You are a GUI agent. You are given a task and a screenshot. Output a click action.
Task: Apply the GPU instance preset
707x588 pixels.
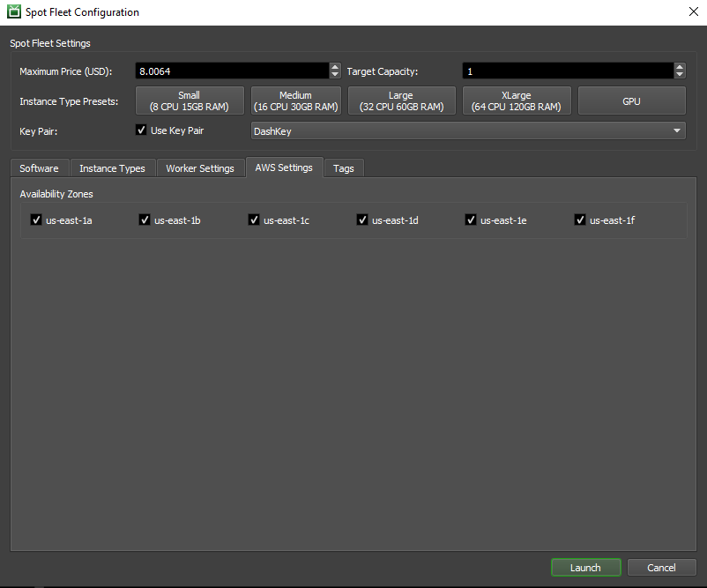[x=631, y=100]
